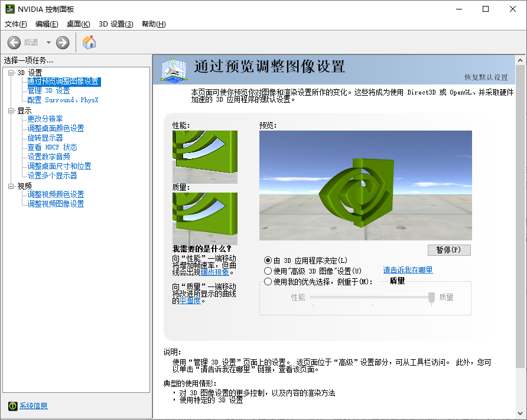Collapse the 视频 tree node
This screenshot has height=420, width=527.
[11, 186]
